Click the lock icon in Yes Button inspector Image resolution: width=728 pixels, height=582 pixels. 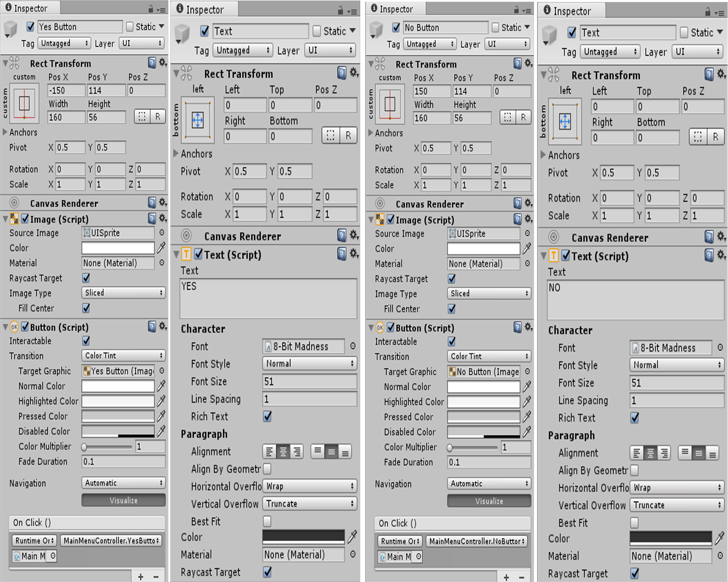coord(151,9)
